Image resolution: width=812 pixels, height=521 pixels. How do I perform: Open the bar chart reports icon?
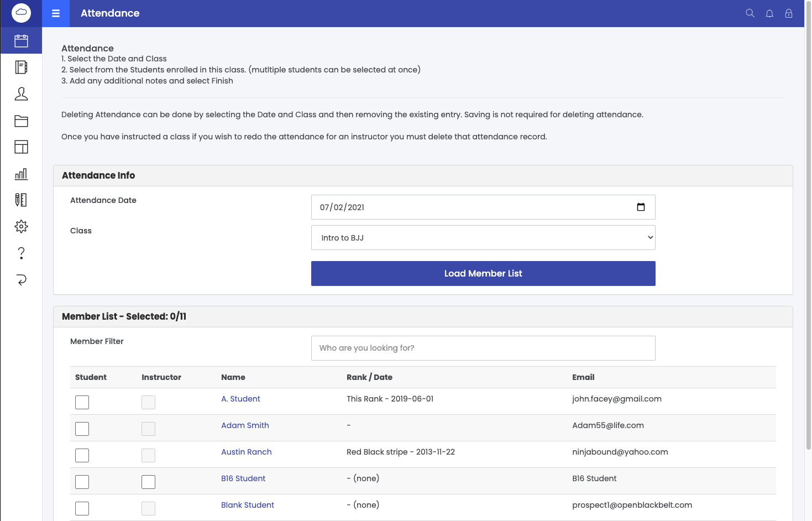21,174
